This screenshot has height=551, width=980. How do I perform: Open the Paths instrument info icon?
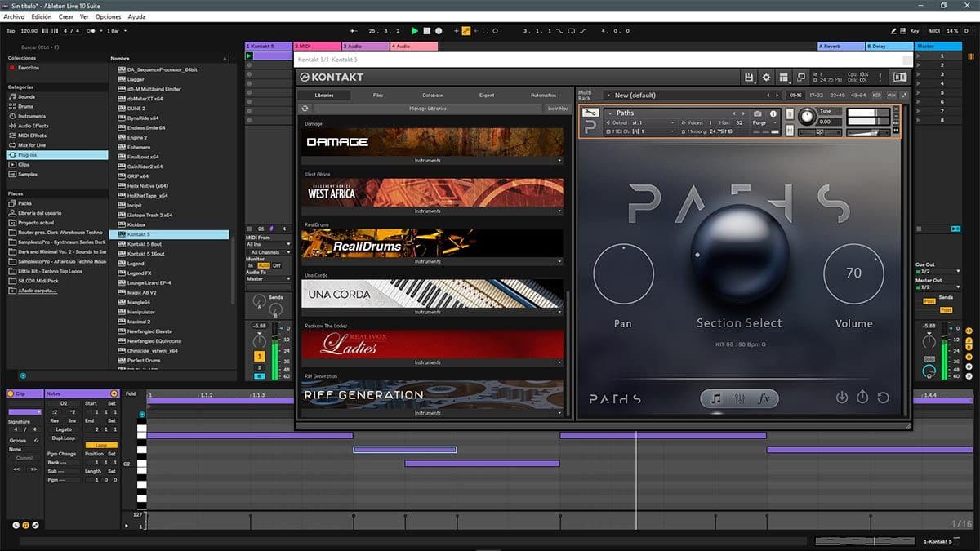point(773,113)
